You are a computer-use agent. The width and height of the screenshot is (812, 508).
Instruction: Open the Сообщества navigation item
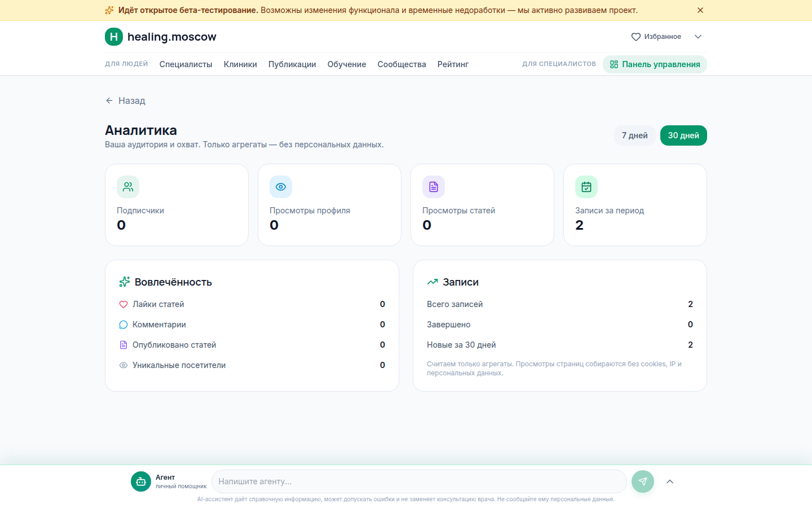[x=402, y=64]
